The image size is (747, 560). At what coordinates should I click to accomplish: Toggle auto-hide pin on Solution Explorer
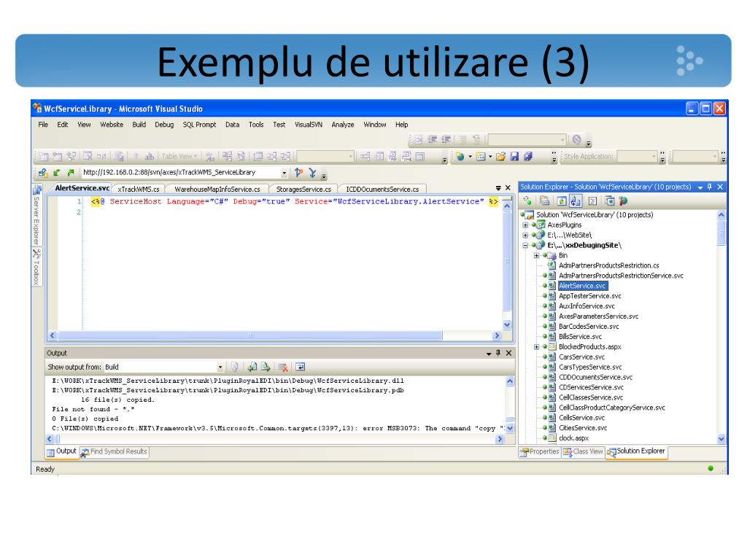pos(710,187)
